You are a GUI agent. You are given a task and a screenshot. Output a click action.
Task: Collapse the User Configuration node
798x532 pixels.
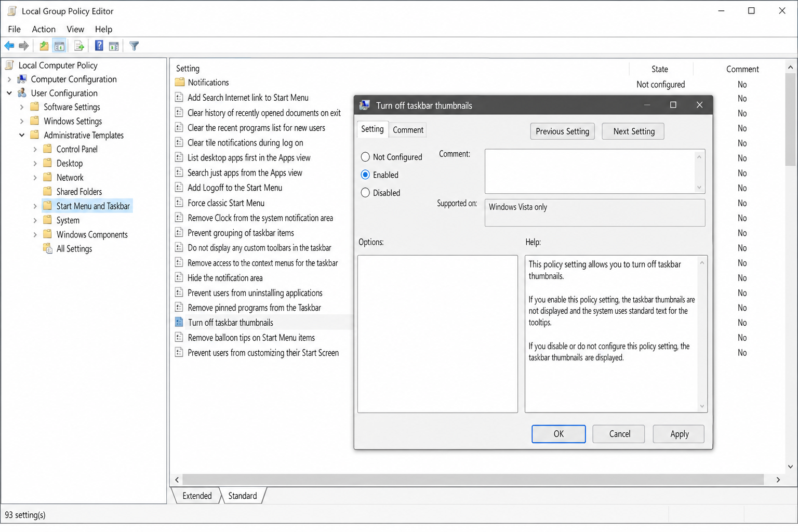(9, 93)
